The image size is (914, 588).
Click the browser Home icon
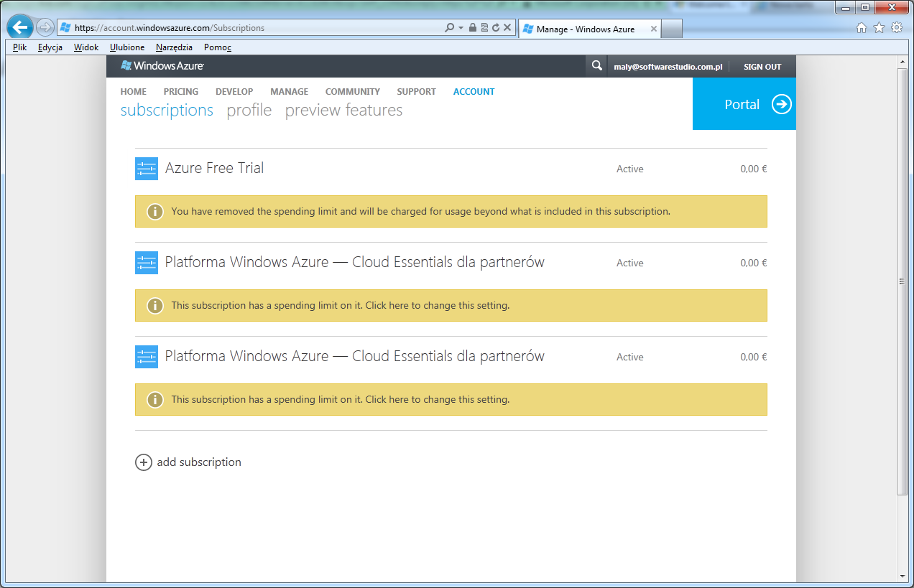[862, 28]
